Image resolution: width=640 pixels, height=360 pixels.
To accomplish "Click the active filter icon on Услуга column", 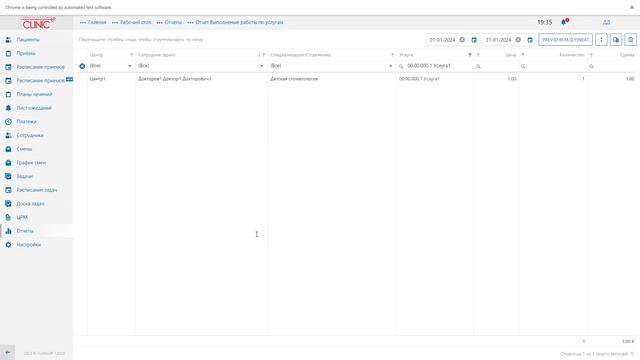I will pyautogui.click(x=470, y=55).
